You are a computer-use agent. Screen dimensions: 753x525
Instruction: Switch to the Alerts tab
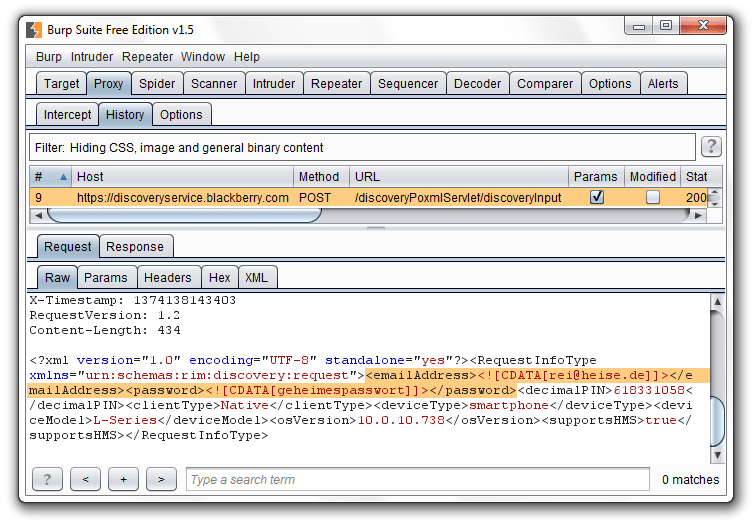point(663,84)
